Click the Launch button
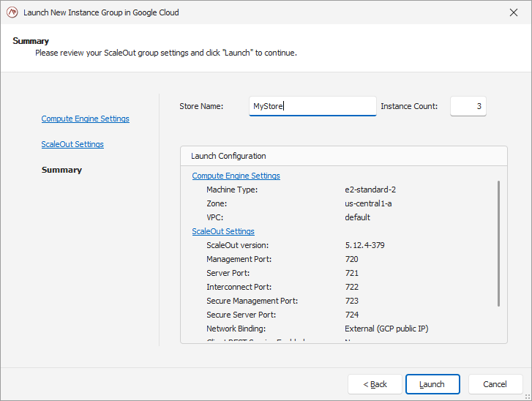This screenshot has height=401, width=532. pyautogui.click(x=432, y=384)
